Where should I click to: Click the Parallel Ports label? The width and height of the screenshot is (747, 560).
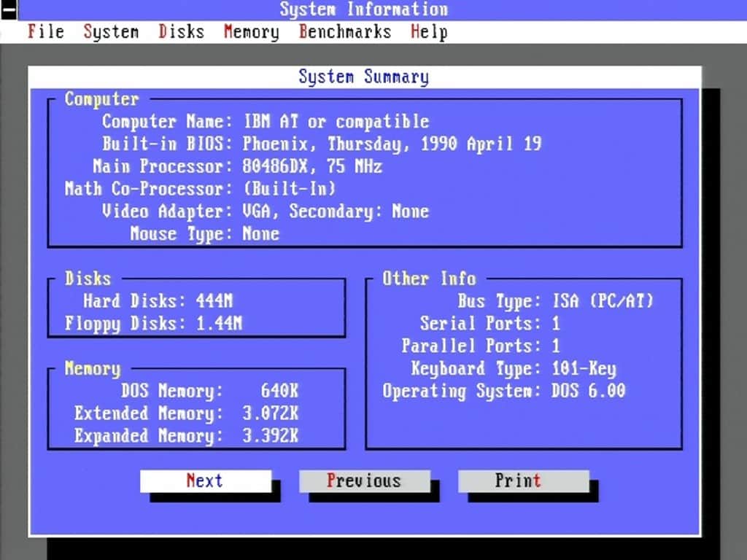click(471, 346)
